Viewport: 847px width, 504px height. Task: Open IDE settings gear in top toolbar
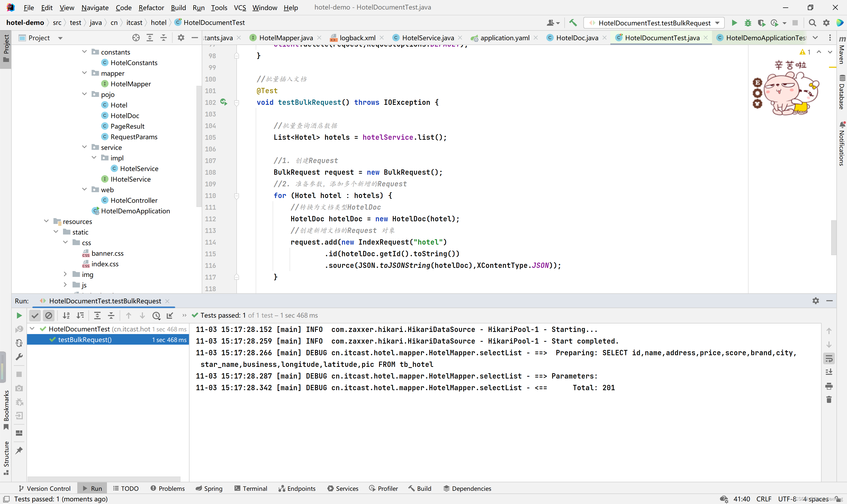click(826, 23)
